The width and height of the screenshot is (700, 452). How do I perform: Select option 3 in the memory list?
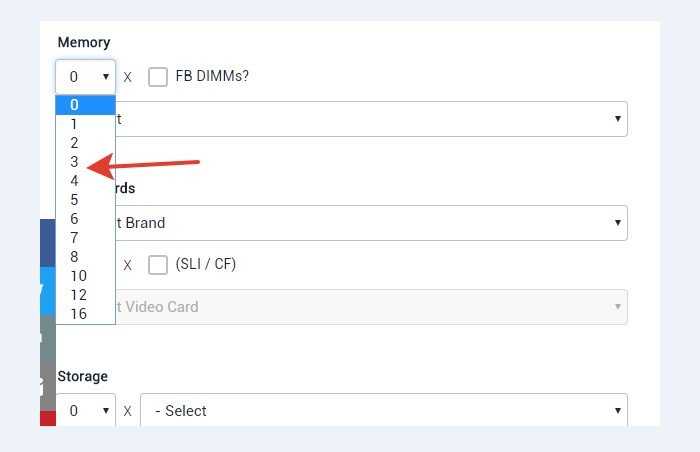85,162
